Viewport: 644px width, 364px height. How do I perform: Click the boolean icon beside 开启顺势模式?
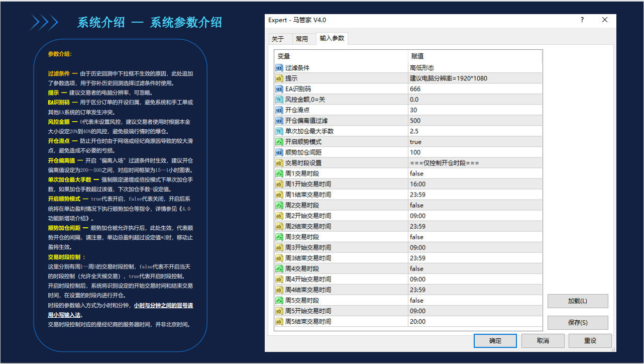pos(279,142)
